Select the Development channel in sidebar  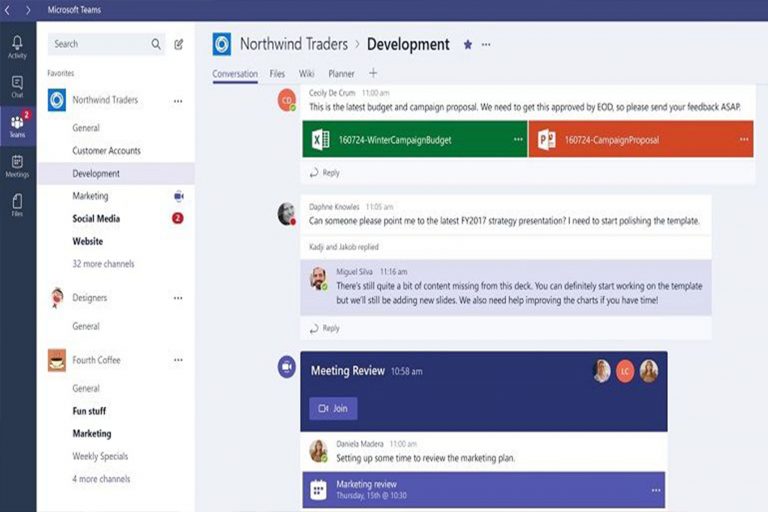coord(116,173)
